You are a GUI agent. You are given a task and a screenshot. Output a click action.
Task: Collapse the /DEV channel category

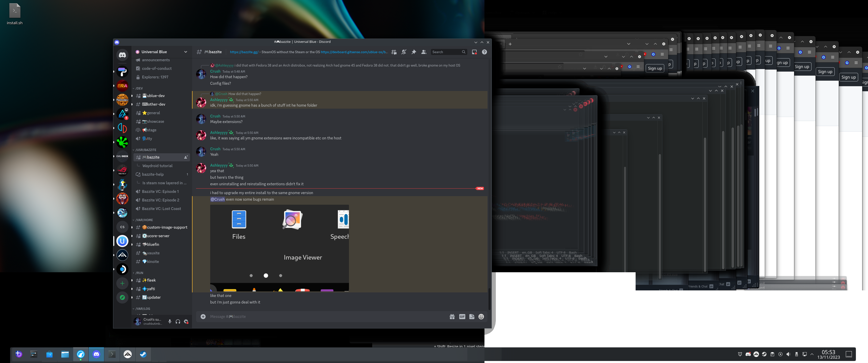coord(139,88)
